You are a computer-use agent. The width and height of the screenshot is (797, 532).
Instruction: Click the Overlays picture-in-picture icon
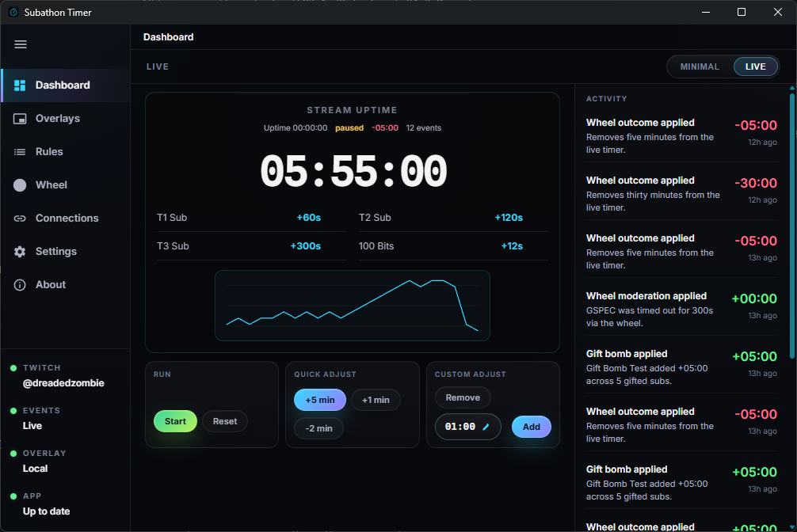tap(20, 119)
